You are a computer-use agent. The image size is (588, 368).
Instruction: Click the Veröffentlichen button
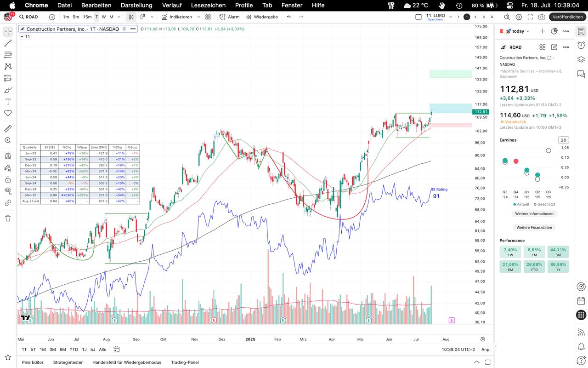coord(567,17)
